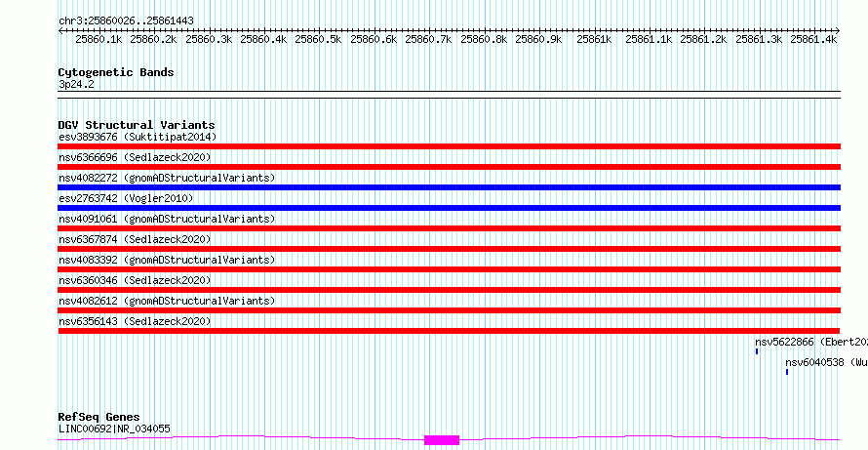Click the 25860.6k ruler tick label
The image size is (868, 450).
click(x=374, y=39)
